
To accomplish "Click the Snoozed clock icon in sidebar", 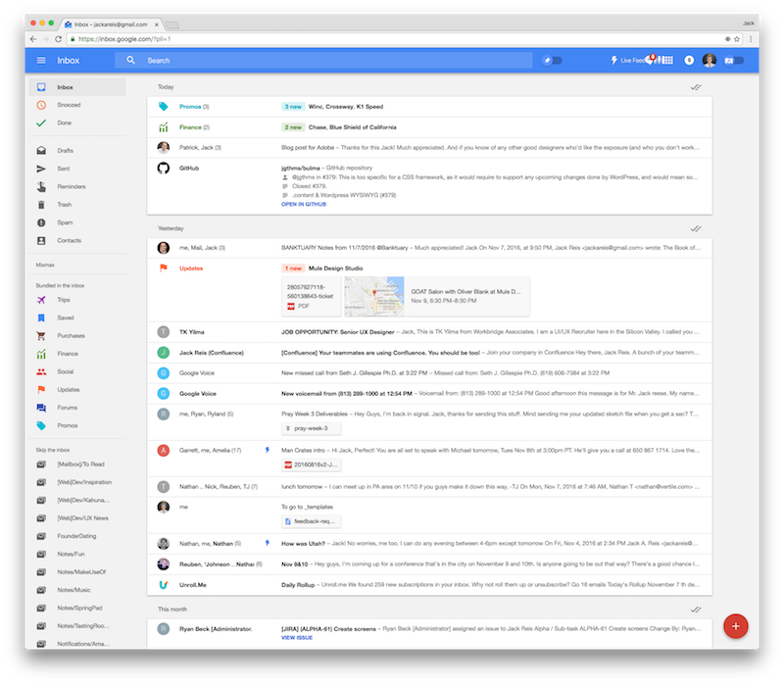I will point(40,105).
